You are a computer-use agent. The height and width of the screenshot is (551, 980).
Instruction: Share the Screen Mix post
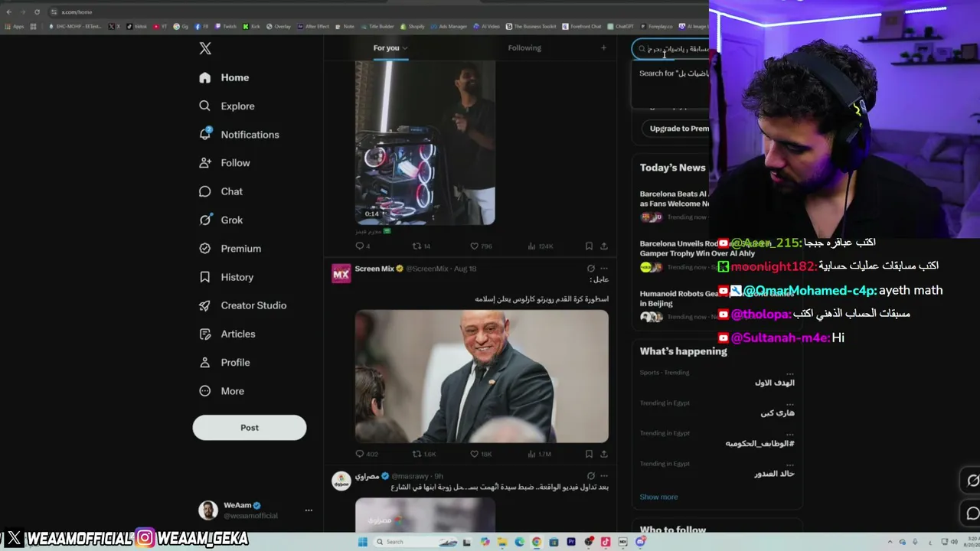coord(604,455)
